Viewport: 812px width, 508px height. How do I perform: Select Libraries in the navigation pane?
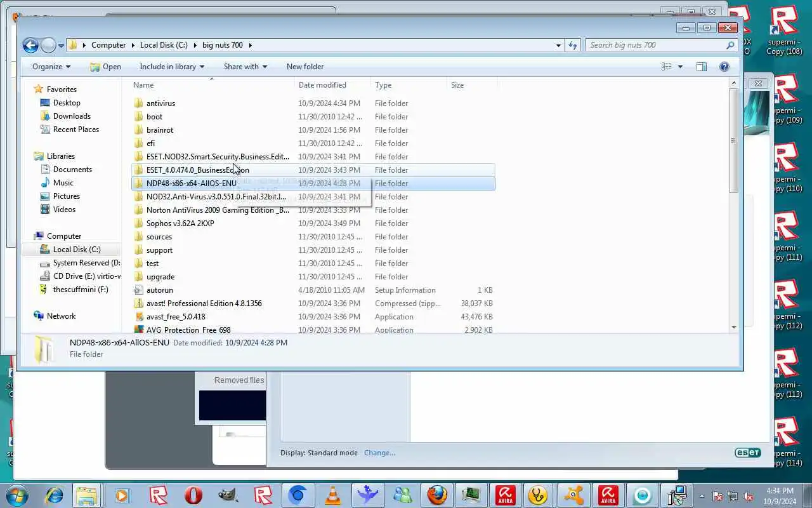60,156
